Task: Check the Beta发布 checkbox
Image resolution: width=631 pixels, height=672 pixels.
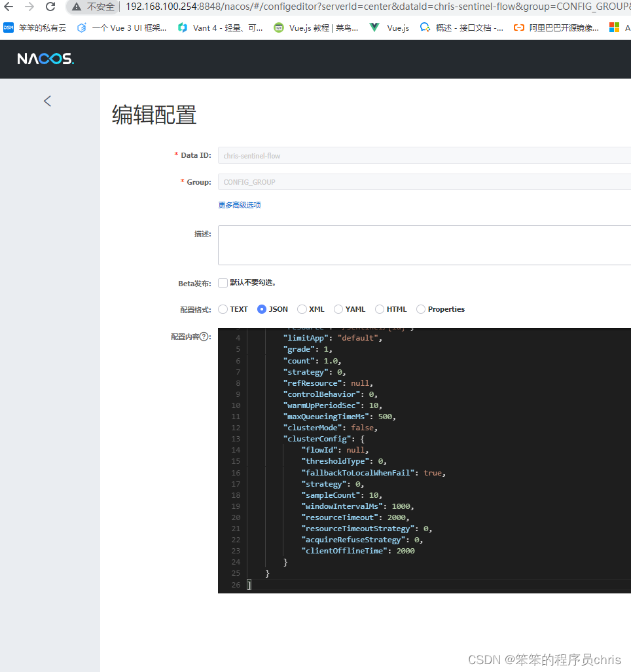Action: click(x=223, y=283)
